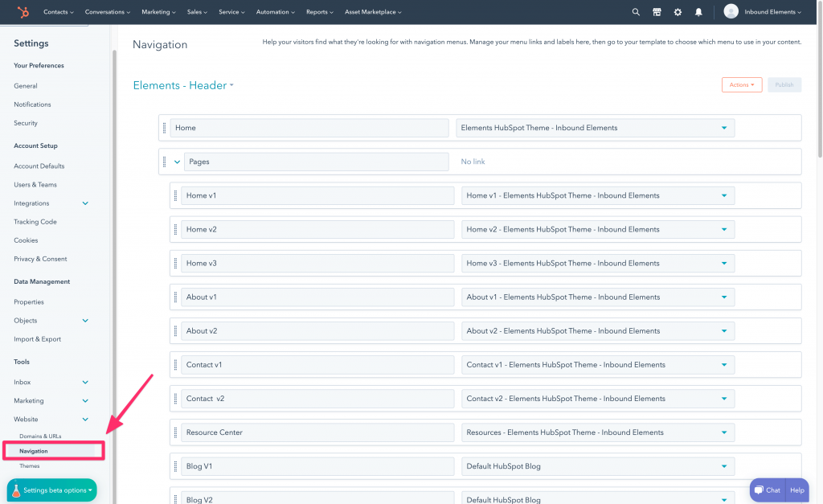The image size is (823, 504).
Task: Grab the drag handle for About v1 row
Action: (x=175, y=297)
